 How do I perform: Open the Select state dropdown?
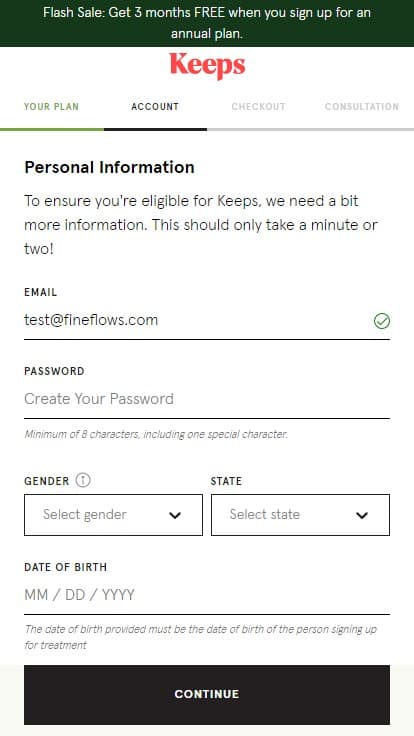[300, 515]
